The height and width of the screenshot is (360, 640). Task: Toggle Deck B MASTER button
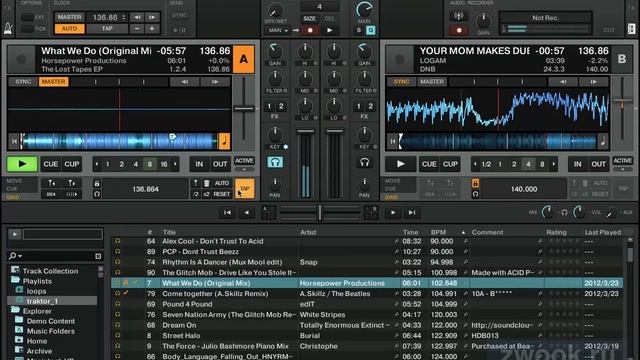(432, 82)
